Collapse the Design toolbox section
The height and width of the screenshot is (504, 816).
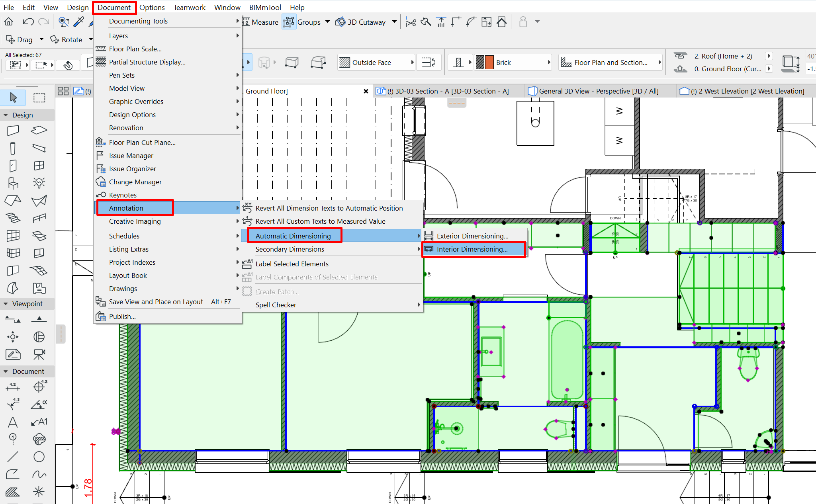(x=6, y=115)
